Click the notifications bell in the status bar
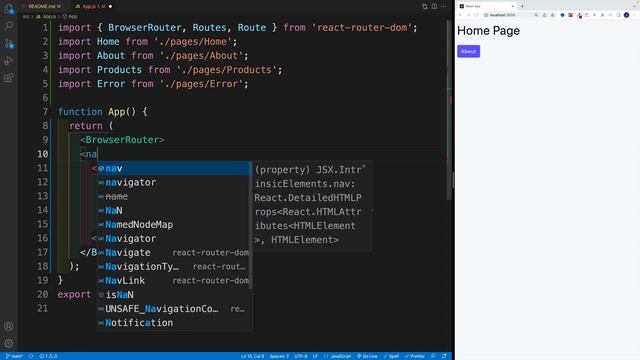This screenshot has width=640, height=360. 444,356
